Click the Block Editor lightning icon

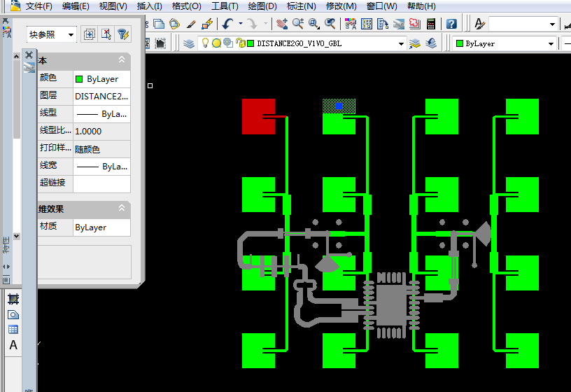pos(207,24)
